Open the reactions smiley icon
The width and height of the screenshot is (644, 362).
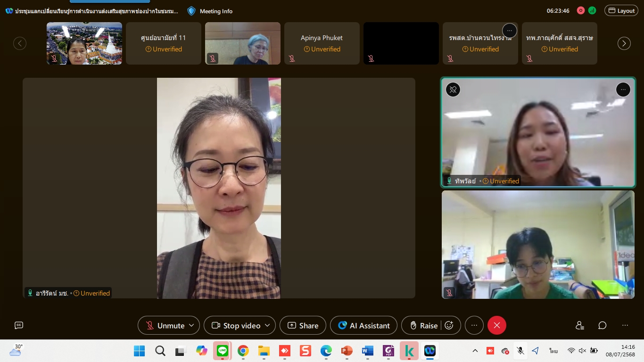click(449, 325)
